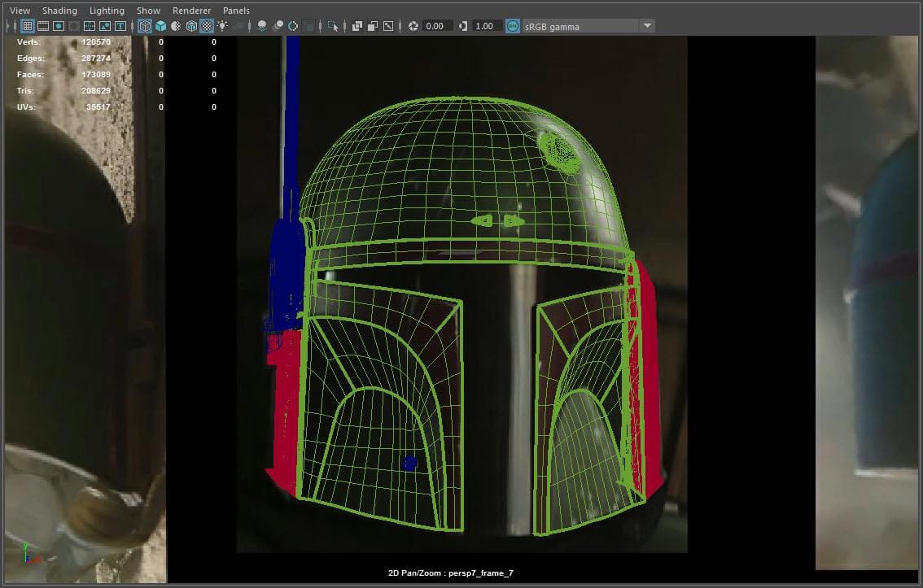Click the film gate icon
923x588 pixels.
42,26
